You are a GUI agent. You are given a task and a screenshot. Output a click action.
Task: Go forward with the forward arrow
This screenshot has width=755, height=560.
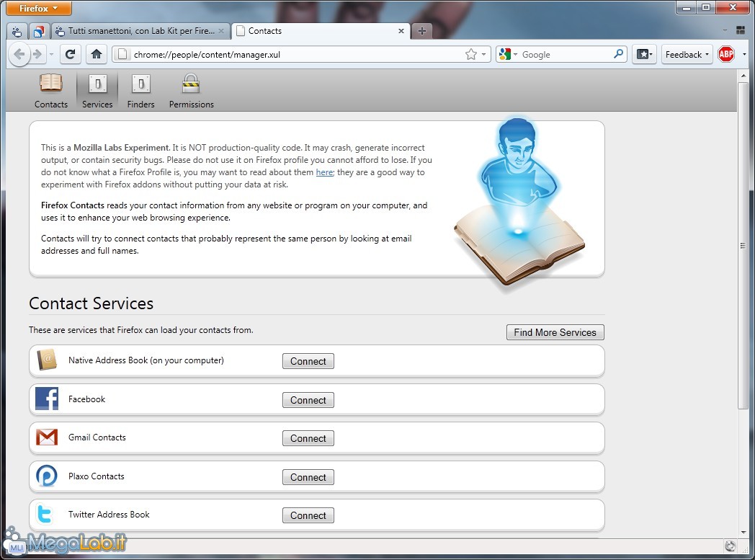(37, 54)
